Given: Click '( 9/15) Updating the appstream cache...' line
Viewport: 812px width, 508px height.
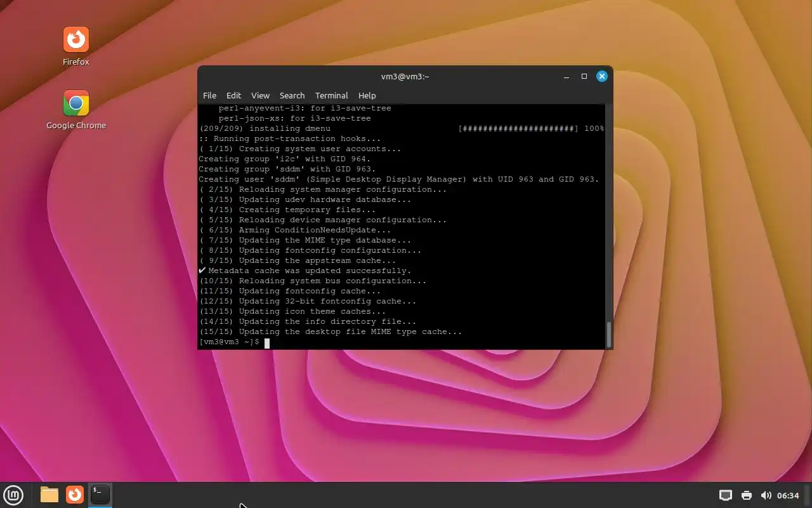Looking at the screenshot, I should point(298,261).
